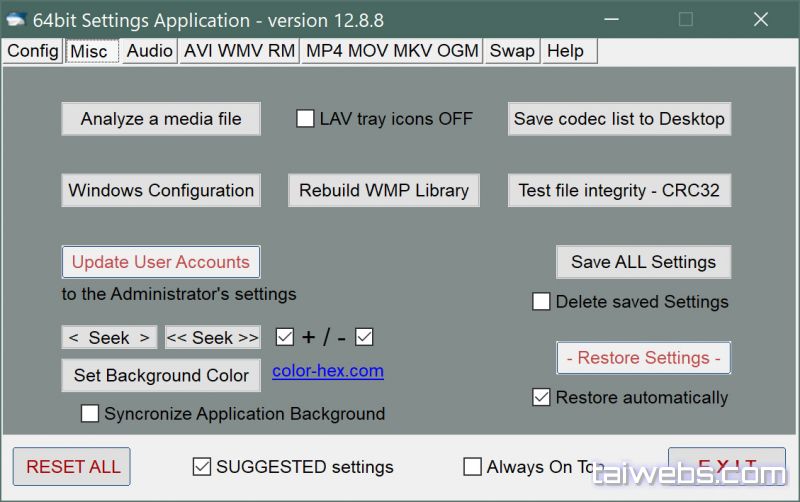This screenshot has width=800, height=502.
Task: Go to the Swap tab
Action: pyautogui.click(x=512, y=51)
